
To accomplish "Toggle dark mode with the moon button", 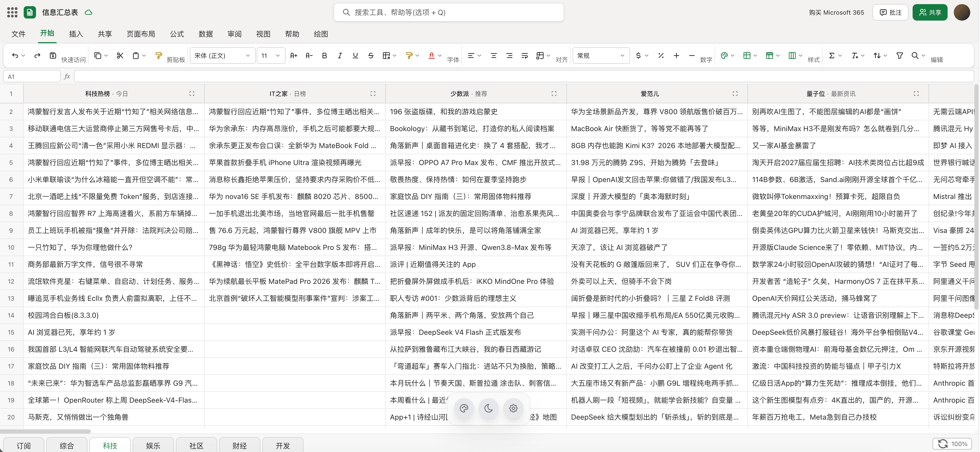I will point(488,408).
